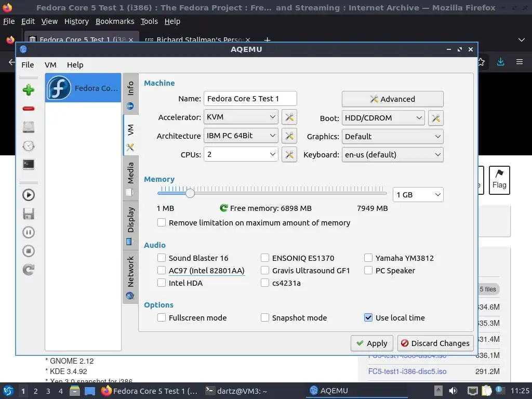Check the PC Speaker audio option
Viewport: 532px width, 399px height.
(x=368, y=270)
